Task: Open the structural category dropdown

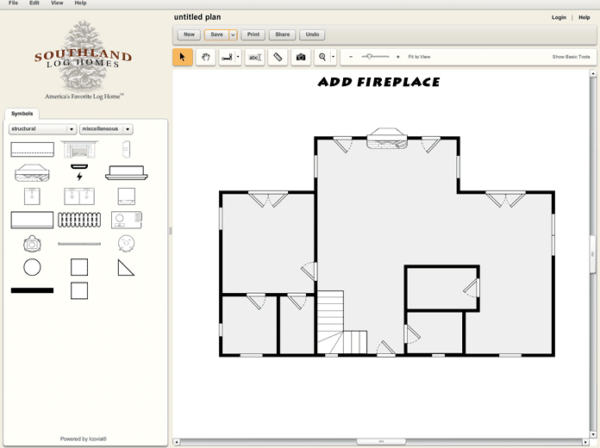Action: (42, 129)
